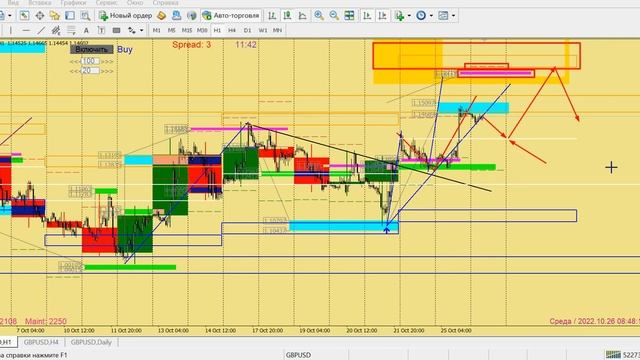Toggle Авто-торговля auto trading
The image size is (640, 360).
[231, 16]
